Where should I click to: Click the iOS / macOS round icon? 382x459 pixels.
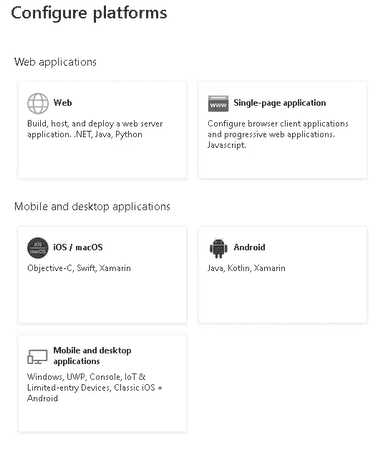click(38, 248)
